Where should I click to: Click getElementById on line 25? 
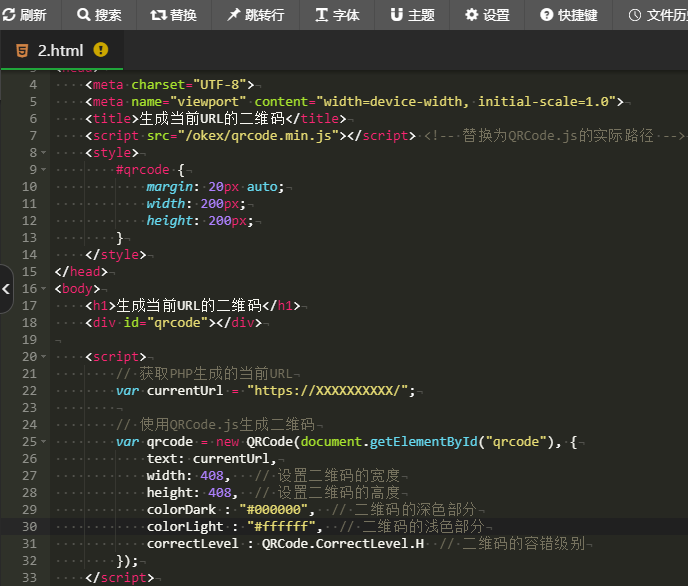pos(423,441)
